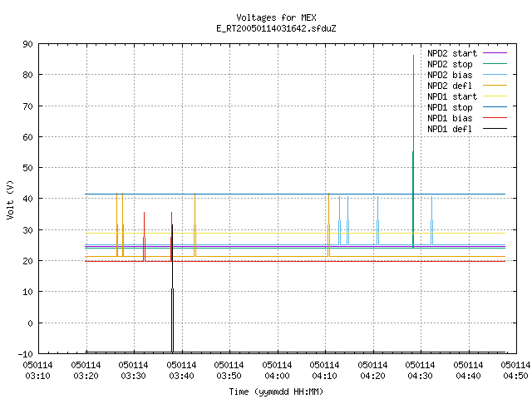Select the "NPD2 start" legend label
Image resolution: width=532 pixels, height=399 pixels.
452,53
